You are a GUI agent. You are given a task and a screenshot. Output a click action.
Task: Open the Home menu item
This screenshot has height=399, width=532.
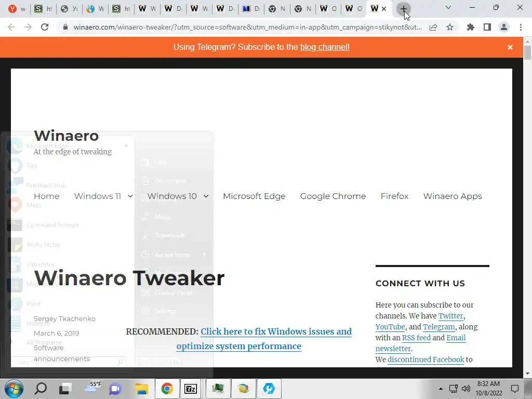46,196
